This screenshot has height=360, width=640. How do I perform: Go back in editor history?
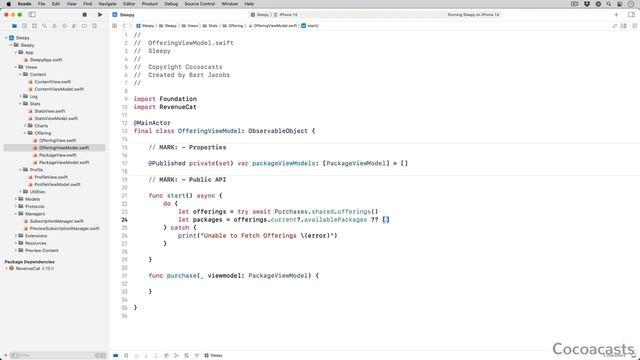124,26
